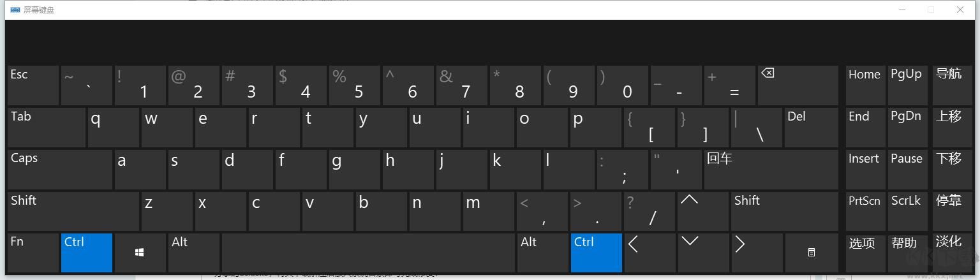
Task: Toggle the Caps lock key
Action: click(x=60, y=169)
